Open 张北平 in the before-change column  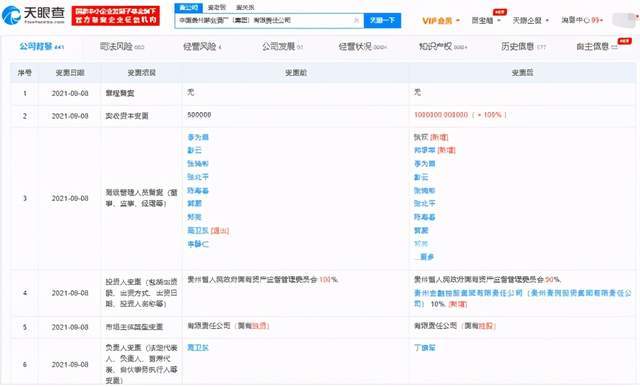pos(198,177)
